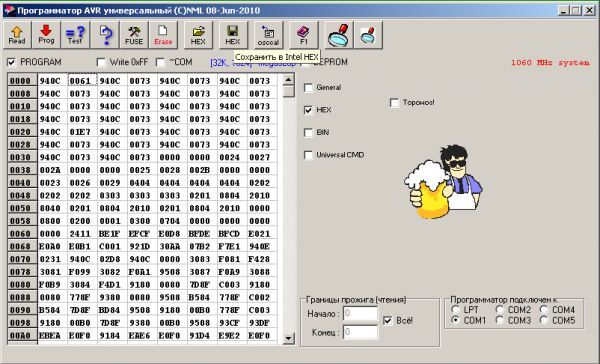Screen dimensions: 600x364
Task: Select cell 2411 in row 0060
Action: point(83,233)
